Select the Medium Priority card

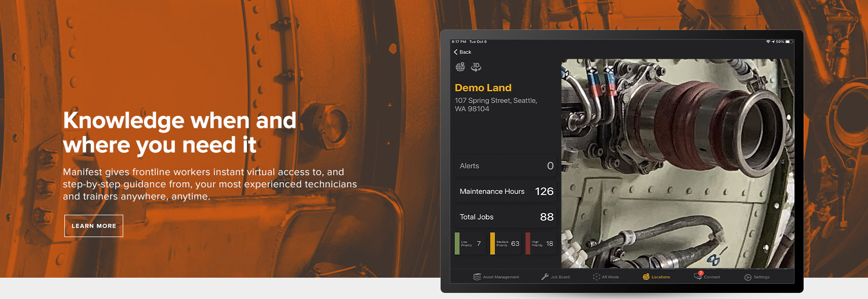tap(505, 244)
